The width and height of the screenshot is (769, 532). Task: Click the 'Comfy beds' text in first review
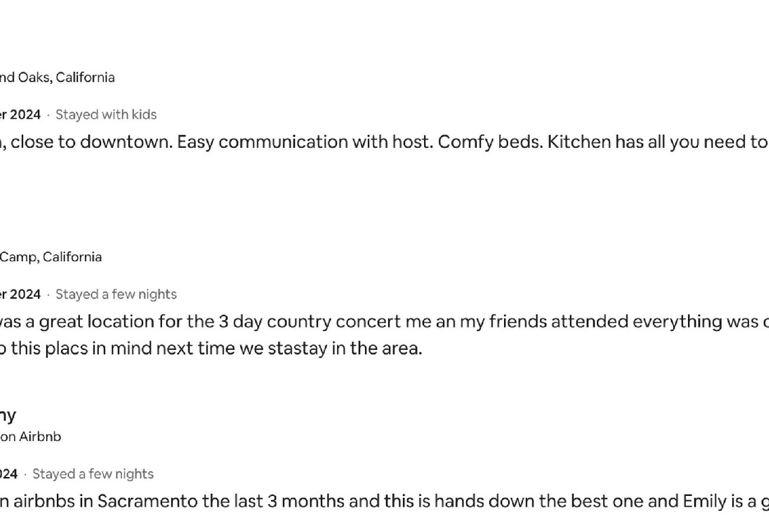490,142
